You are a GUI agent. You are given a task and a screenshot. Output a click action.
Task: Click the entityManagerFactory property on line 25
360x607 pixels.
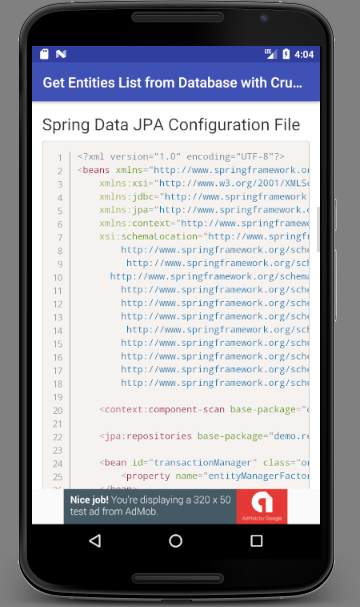tap(215, 476)
